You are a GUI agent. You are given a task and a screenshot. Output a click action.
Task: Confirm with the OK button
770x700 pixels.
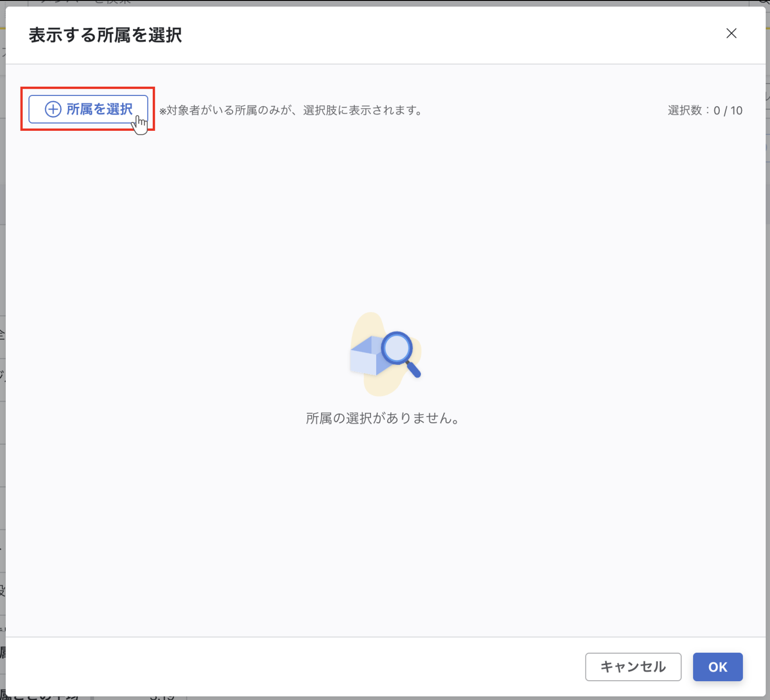click(717, 666)
